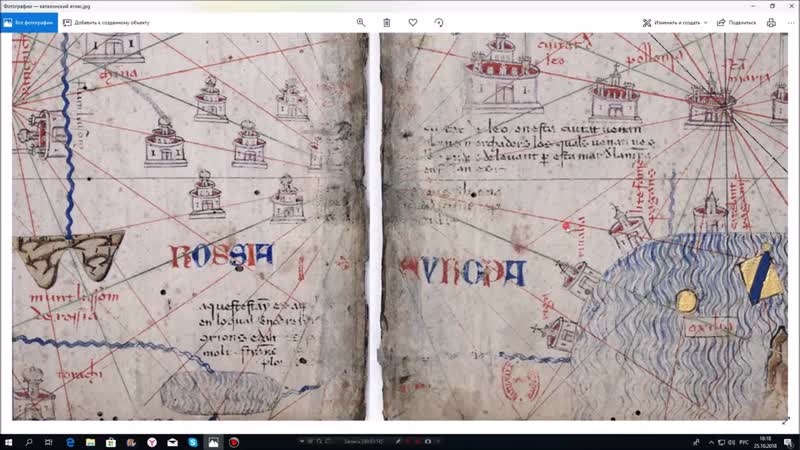Open the Mail app from the taskbar
The width and height of the screenshot is (800, 450).
tap(172, 442)
